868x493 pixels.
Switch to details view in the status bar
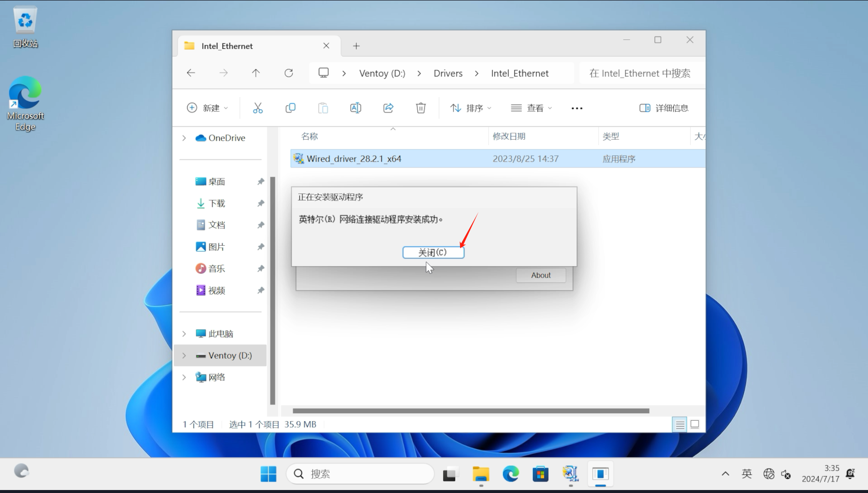(680, 425)
